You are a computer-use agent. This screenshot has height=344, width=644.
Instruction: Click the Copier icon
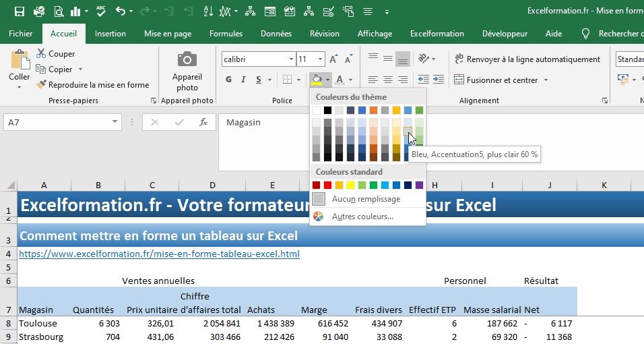(x=40, y=69)
